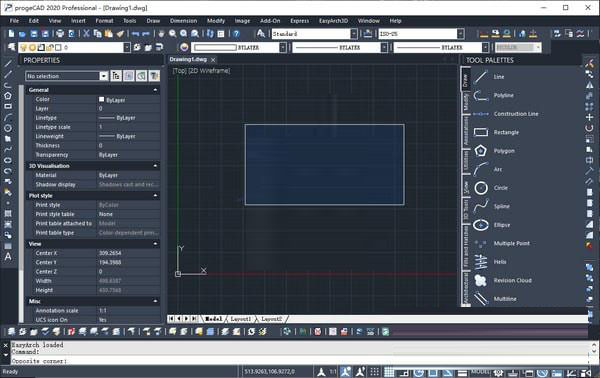
Task: Pick the Spline tool in Tool Palettes
Action: click(501, 206)
